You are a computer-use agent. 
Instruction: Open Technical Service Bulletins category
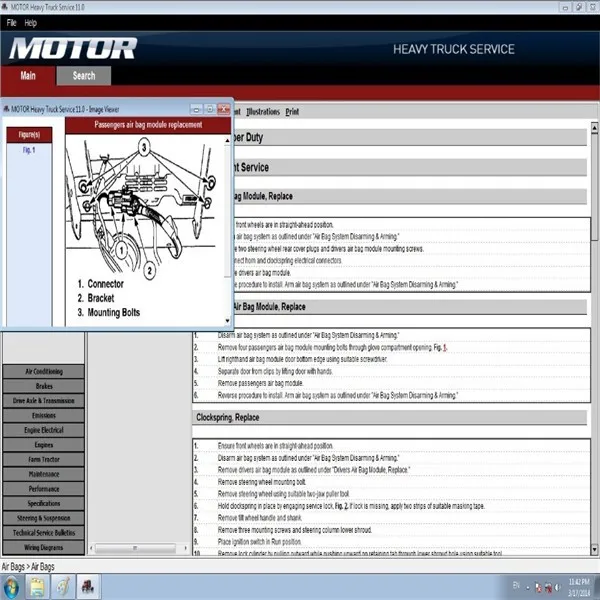click(x=44, y=533)
